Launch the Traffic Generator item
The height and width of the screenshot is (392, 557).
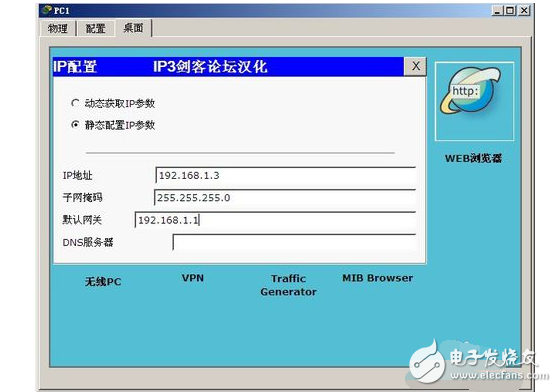tap(288, 285)
